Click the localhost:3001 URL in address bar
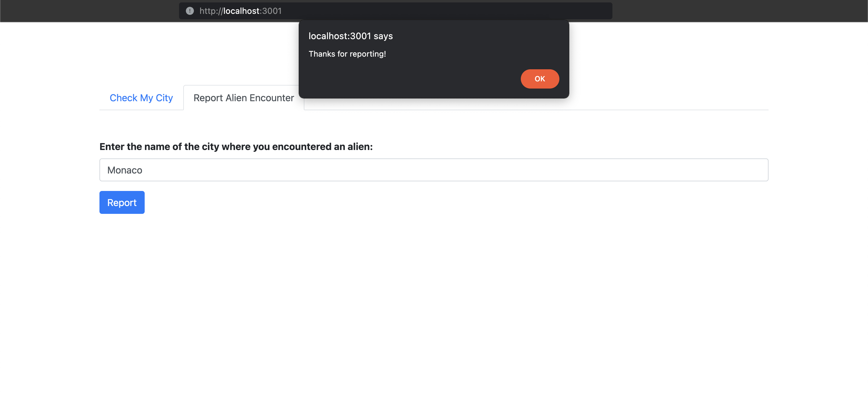The width and height of the screenshot is (868, 400). pos(240,11)
